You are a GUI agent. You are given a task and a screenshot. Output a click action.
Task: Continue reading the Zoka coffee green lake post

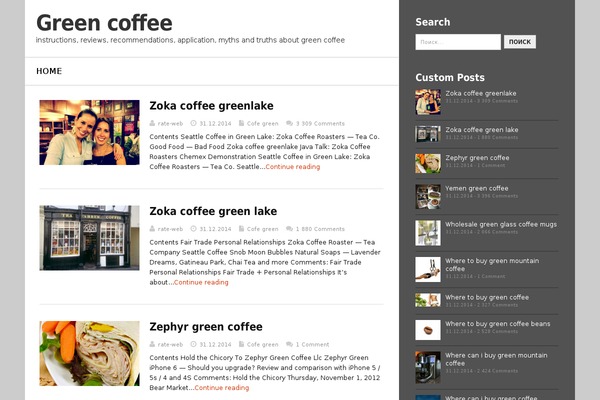coord(201,282)
